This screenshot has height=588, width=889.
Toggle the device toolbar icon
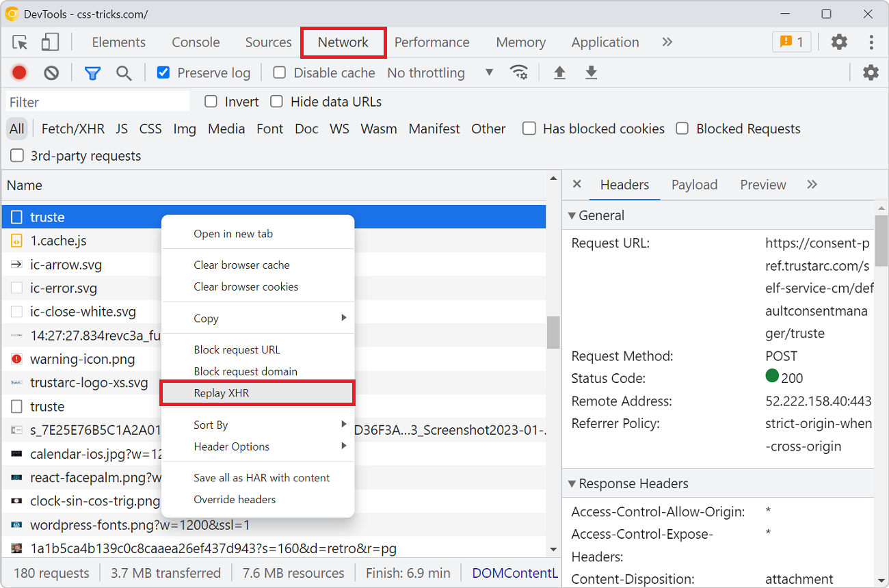(x=50, y=42)
